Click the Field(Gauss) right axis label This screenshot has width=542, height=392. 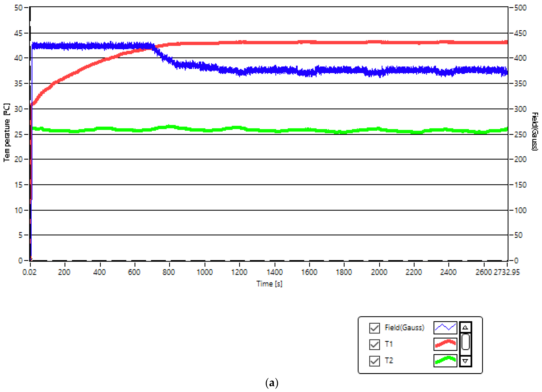(535, 132)
